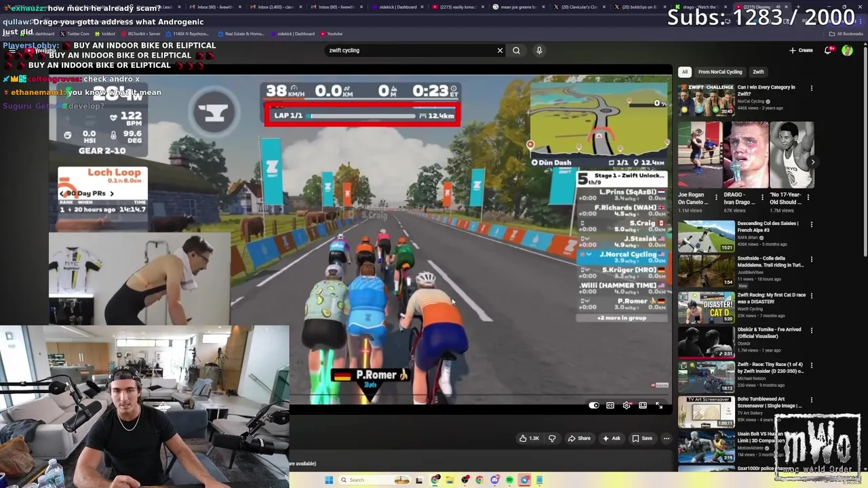Image resolution: width=868 pixels, height=488 pixels.
Task: Open Spotify from taskbar
Action: [509, 480]
